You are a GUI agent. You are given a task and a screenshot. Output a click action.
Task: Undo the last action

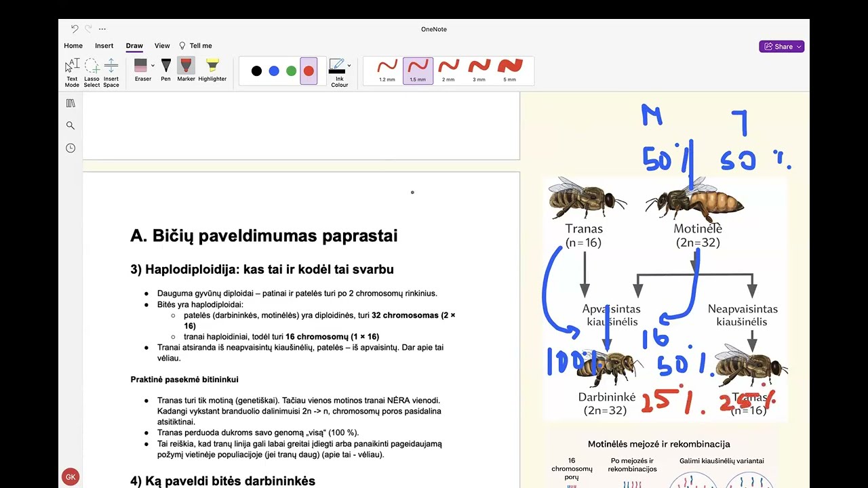pyautogui.click(x=75, y=29)
